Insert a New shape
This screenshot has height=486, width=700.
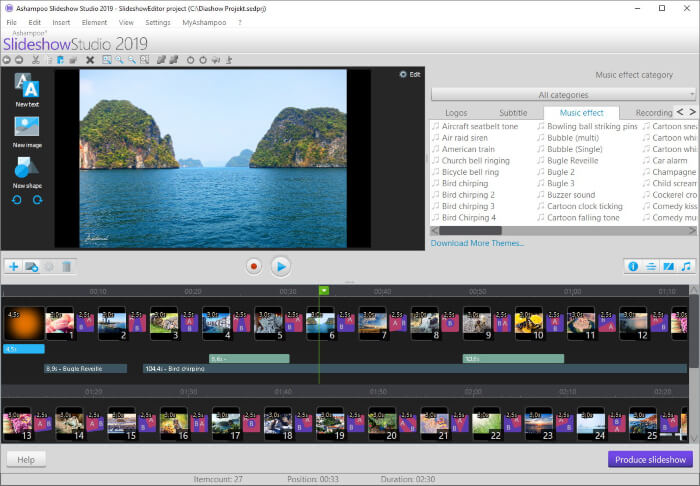coord(27,170)
